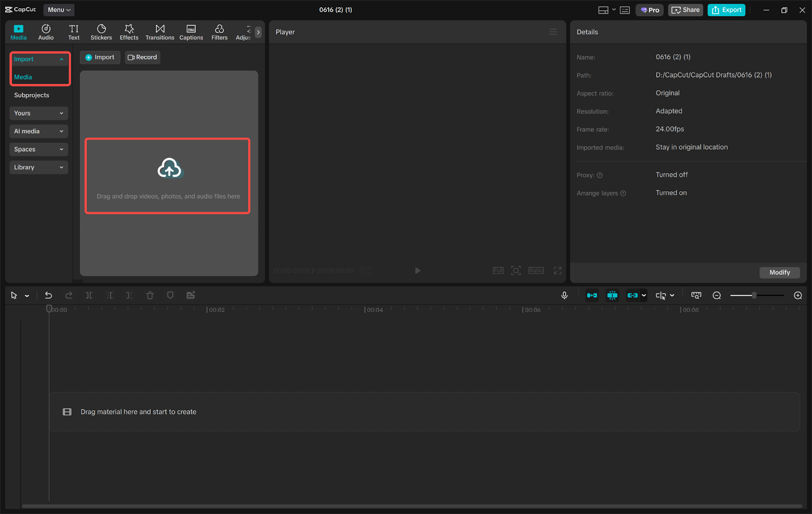Click the marker shield icon

(x=170, y=295)
